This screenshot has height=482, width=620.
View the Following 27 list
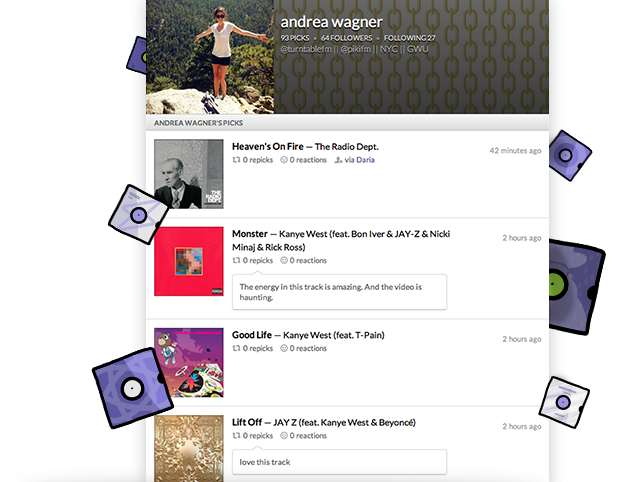[x=410, y=38]
